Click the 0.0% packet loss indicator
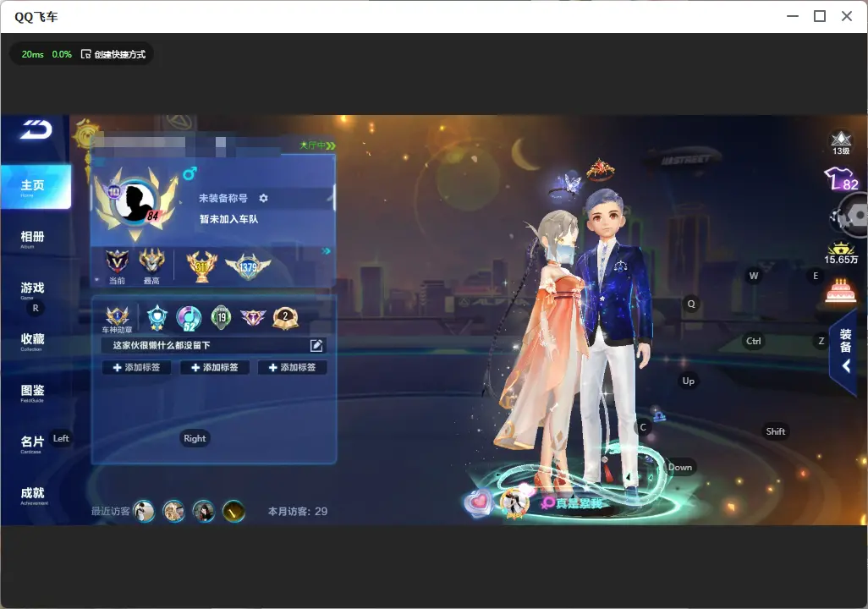 (x=62, y=54)
